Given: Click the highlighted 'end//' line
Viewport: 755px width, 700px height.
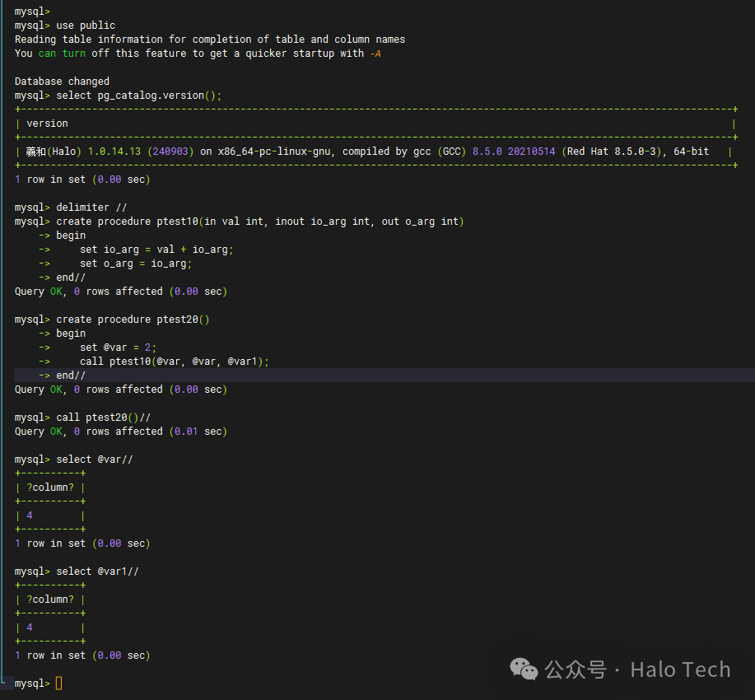Looking at the screenshot, I should [x=71, y=376].
